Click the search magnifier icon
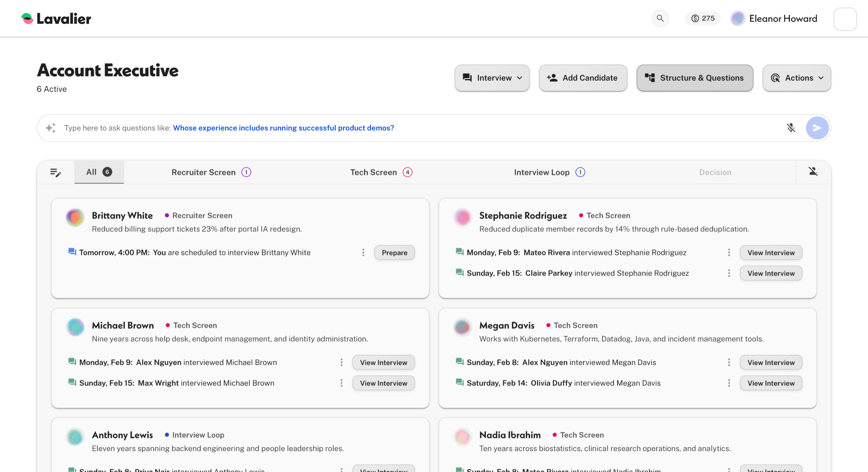The height and width of the screenshot is (472, 868). (x=660, y=18)
